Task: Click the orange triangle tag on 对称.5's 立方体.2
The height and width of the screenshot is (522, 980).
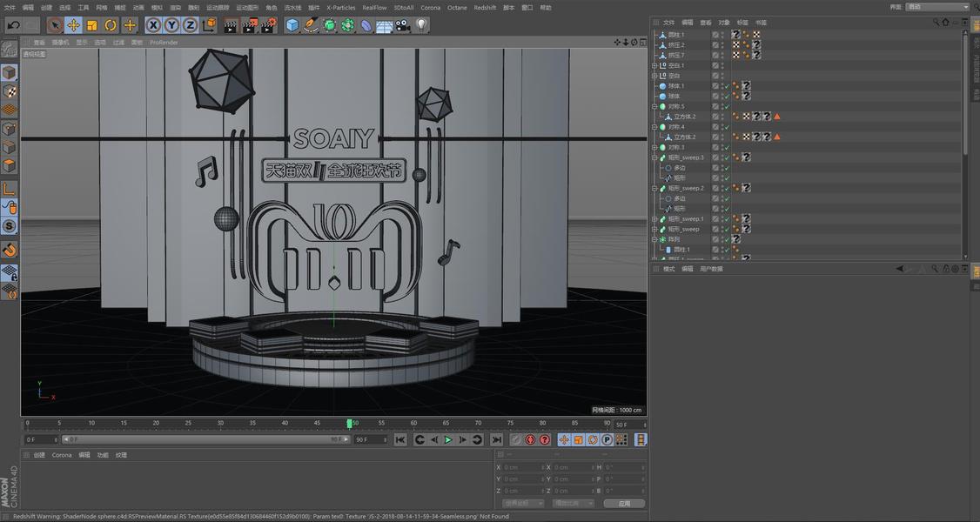Action: point(777,117)
